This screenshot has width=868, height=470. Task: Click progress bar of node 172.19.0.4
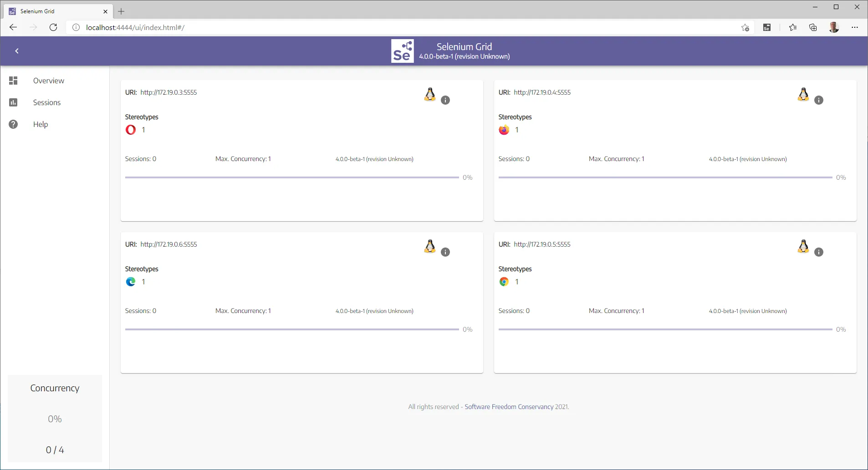pyautogui.click(x=665, y=177)
